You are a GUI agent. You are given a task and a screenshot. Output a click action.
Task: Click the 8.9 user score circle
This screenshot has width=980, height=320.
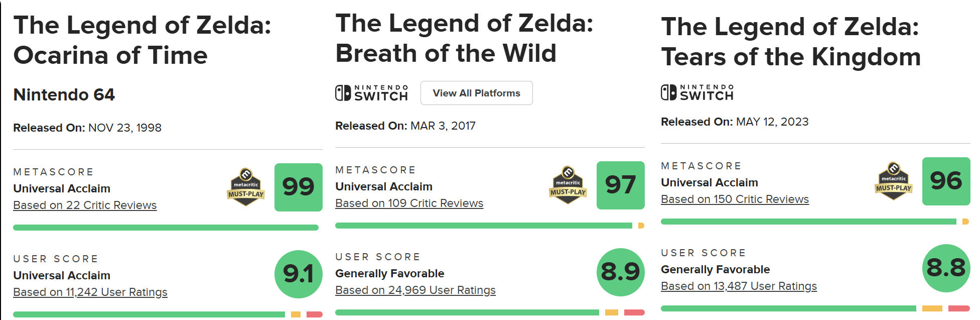click(620, 272)
